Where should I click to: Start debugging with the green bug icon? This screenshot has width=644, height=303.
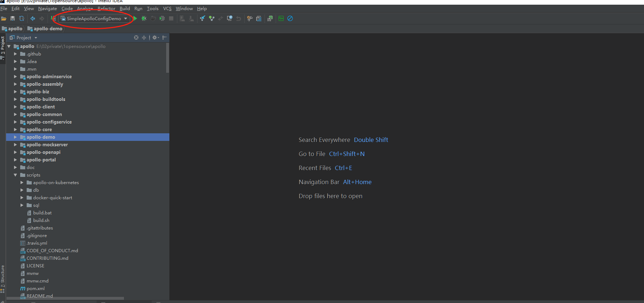click(x=144, y=18)
